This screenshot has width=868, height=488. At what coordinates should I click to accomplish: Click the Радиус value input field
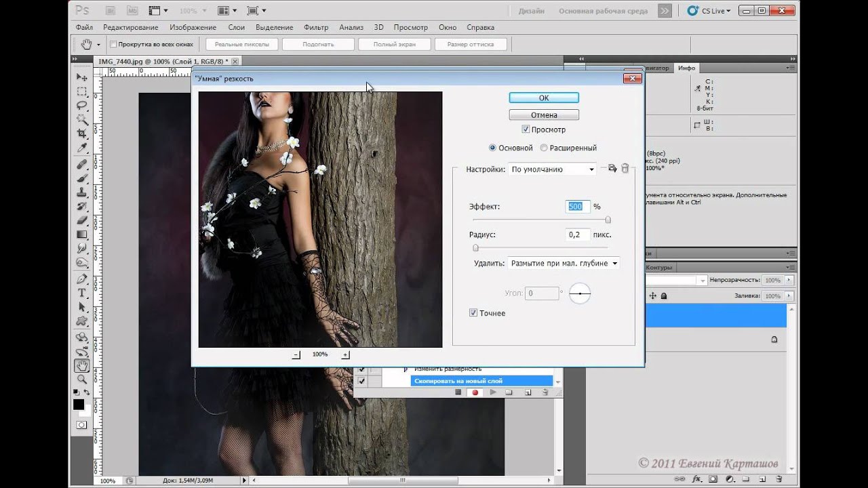(578, 235)
